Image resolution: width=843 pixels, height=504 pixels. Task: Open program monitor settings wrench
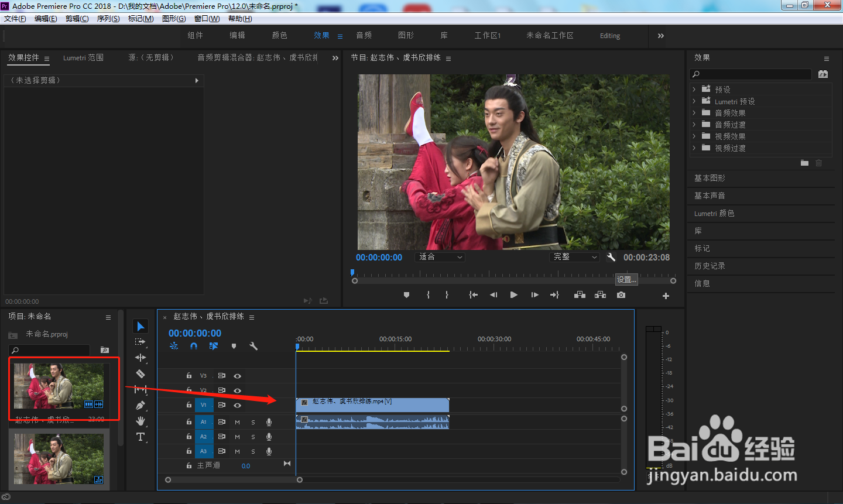[611, 257]
